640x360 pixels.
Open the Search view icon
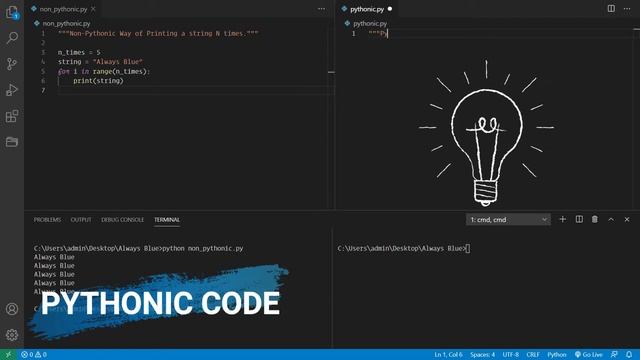click(12, 38)
